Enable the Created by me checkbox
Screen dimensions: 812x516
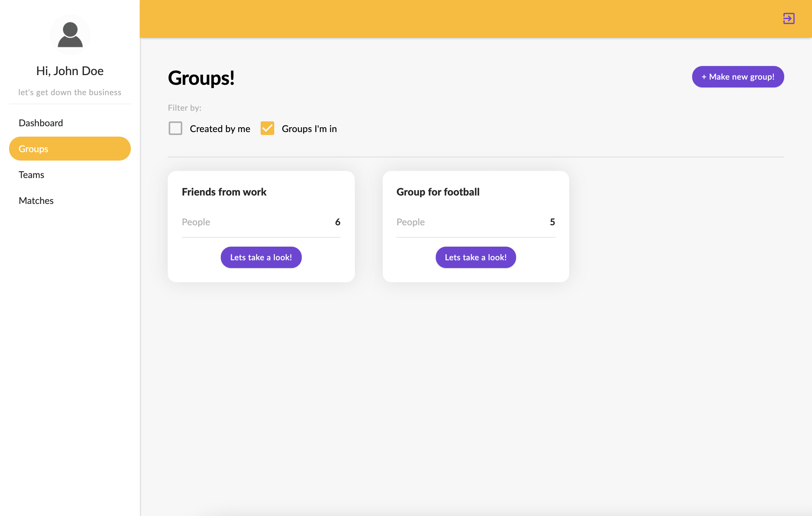(x=175, y=129)
